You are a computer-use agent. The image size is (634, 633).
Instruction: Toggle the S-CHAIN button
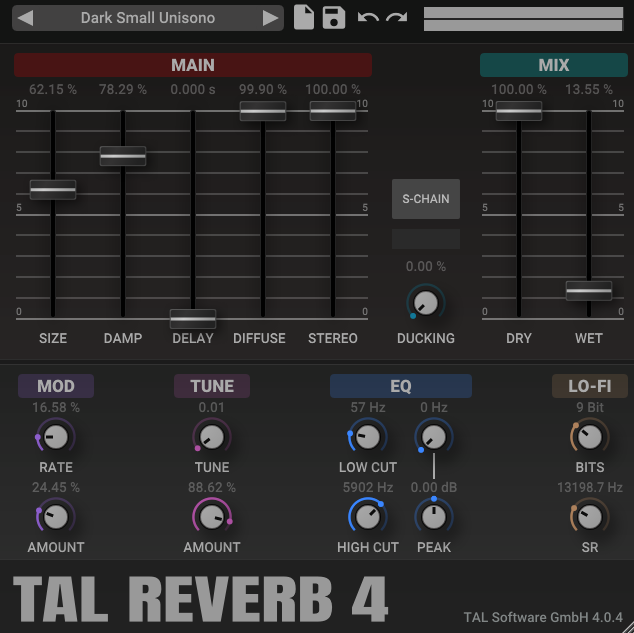[x=426, y=198]
